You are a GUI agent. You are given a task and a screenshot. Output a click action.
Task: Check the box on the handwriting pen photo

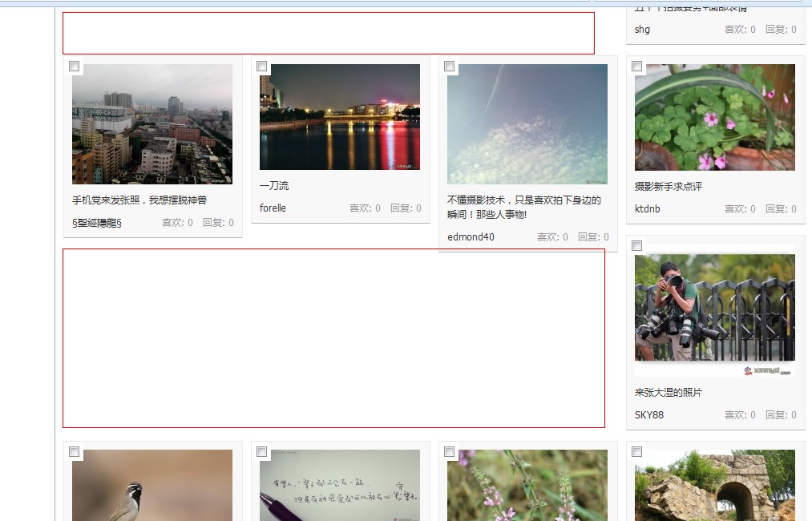(x=261, y=451)
